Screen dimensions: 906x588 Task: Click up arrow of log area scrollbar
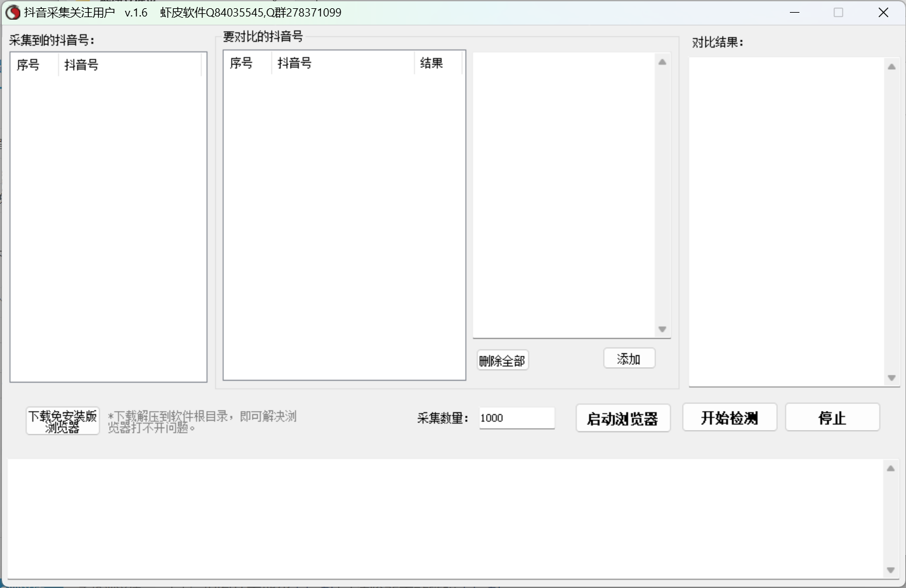[x=891, y=468]
